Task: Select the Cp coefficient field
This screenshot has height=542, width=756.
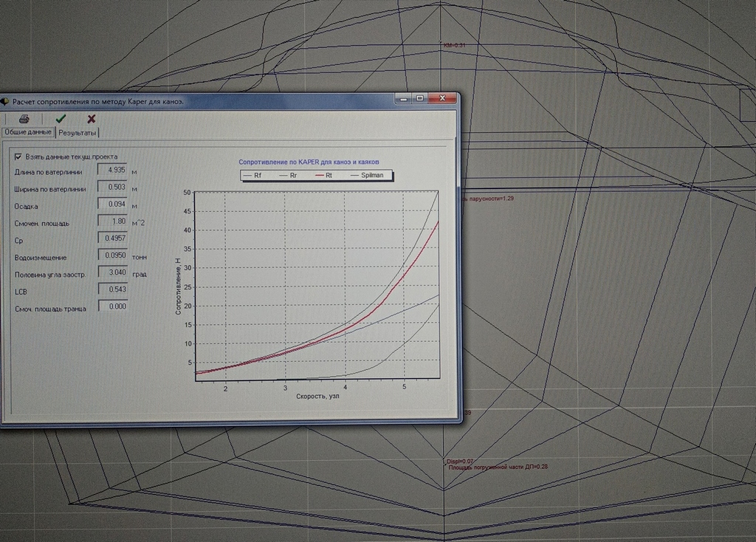Action: coord(112,239)
